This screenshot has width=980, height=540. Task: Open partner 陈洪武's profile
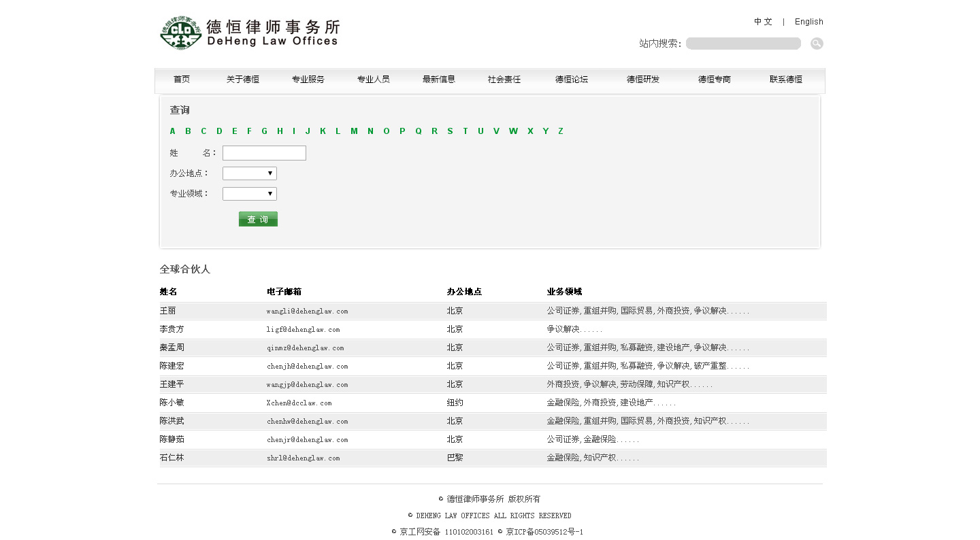pos(171,421)
